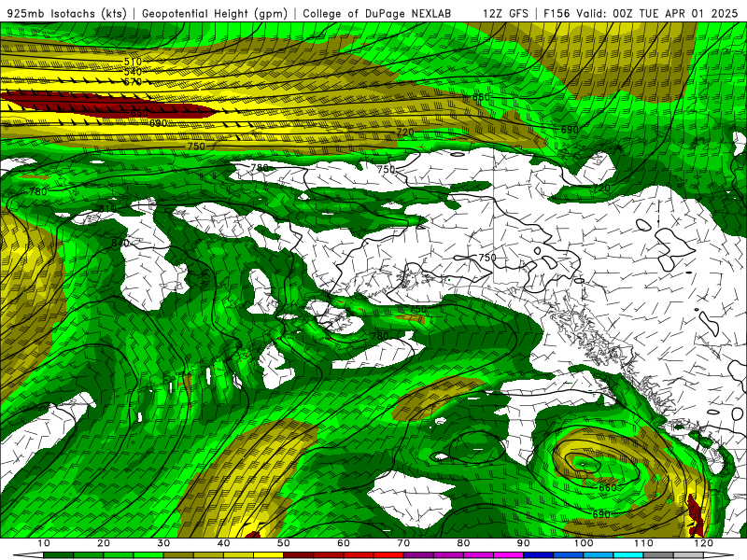Click the 'College of DuPage NEXLAB' header text

point(376,13)
